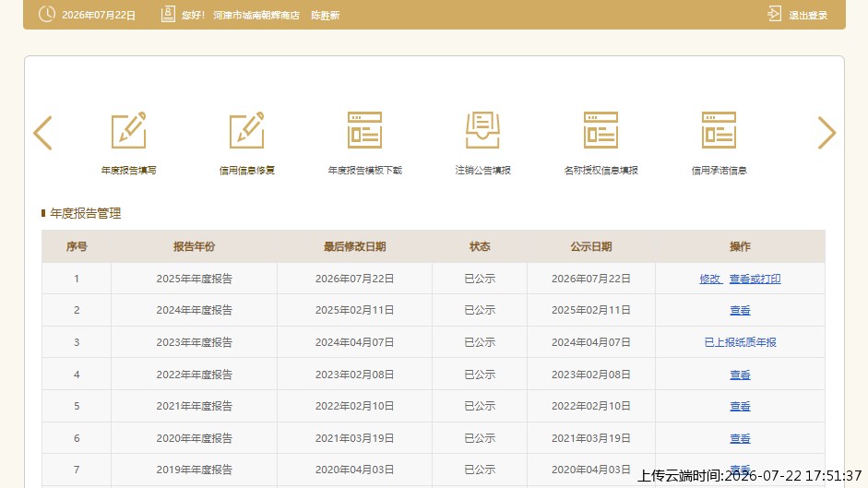View the 2024年年度报告 via 查看 link
The width and height of the screenshot is (868, 488).
(740, 310)
